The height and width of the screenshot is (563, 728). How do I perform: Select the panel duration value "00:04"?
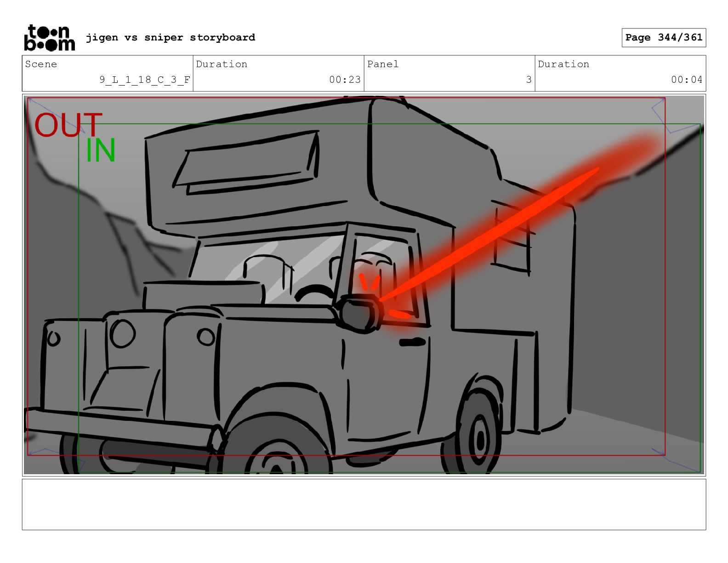click(x=687, y=80)
